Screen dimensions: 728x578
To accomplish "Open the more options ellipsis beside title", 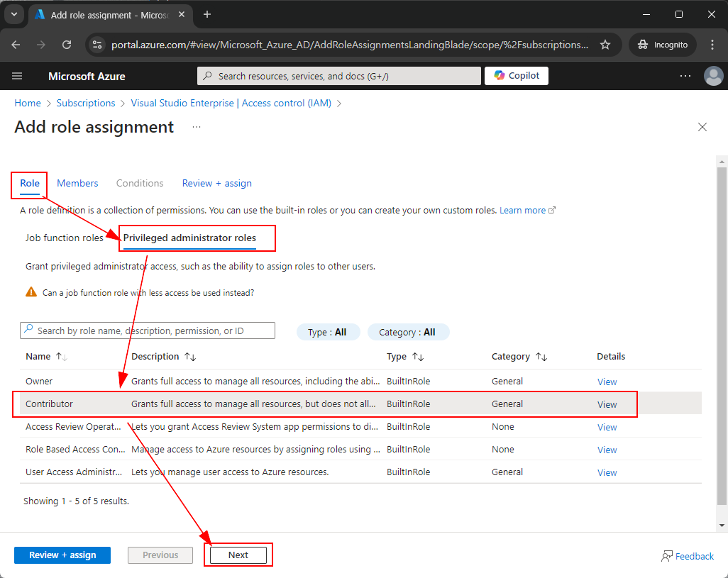I will (197, 127).
